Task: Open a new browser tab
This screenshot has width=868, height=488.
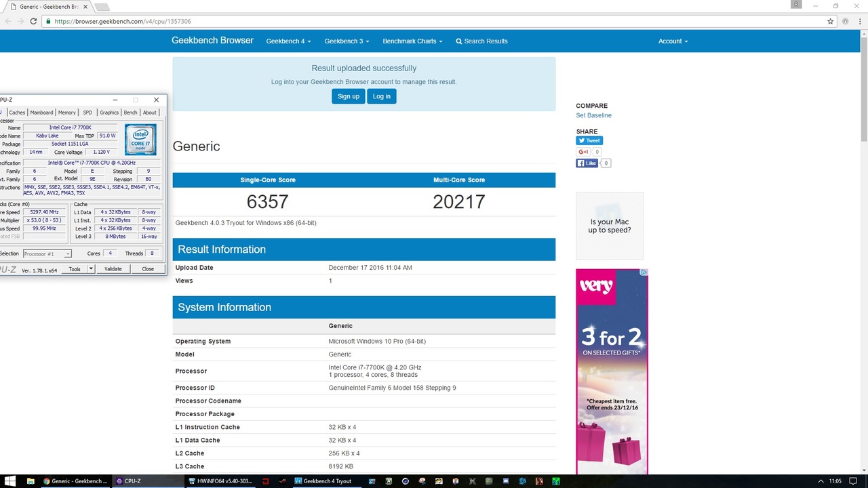Action: [x=101, y=7]
